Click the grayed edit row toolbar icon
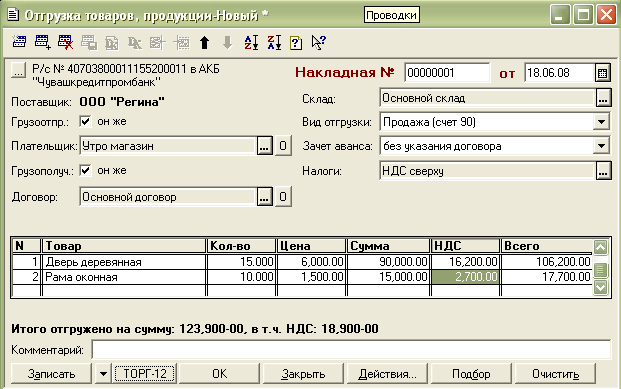Image resolution: width=621 pixels, height=389 pixels. pos(158,42)
